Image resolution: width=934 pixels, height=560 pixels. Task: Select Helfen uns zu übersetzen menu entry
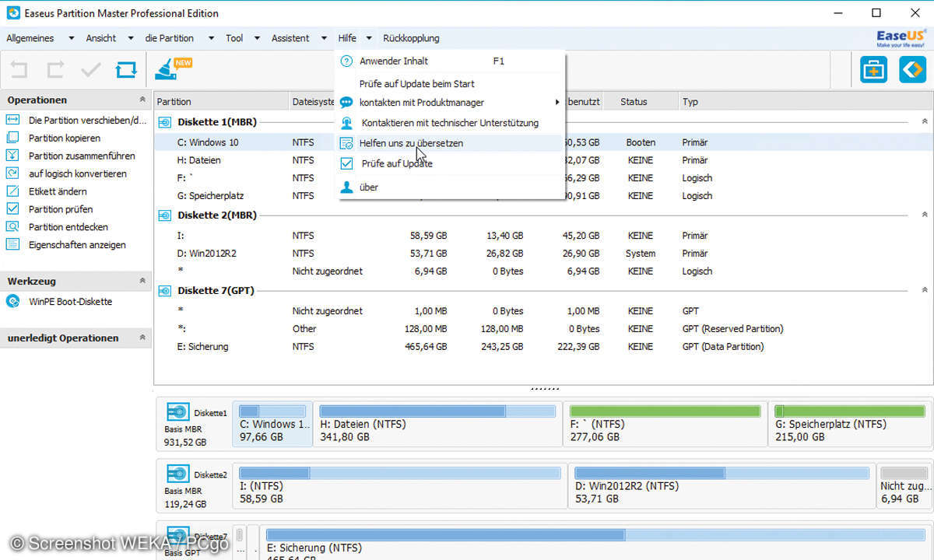(449, 143)
